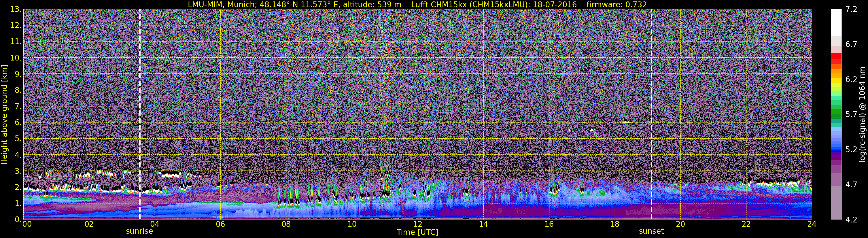Click the time axis tick '10'
This screenshot has height=238, width=868.
(x=352, y=224)
